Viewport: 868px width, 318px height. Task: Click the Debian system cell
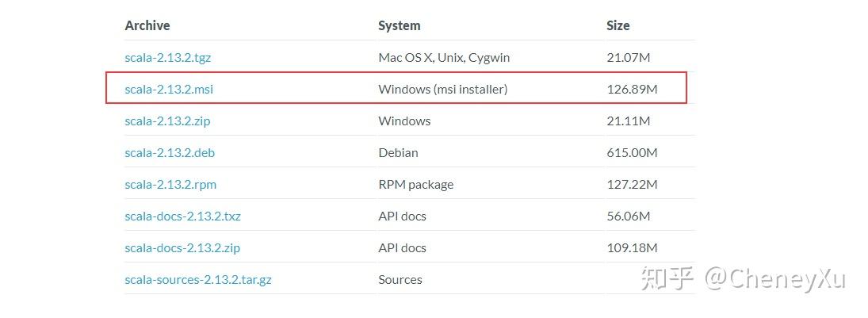pos(398,153)
